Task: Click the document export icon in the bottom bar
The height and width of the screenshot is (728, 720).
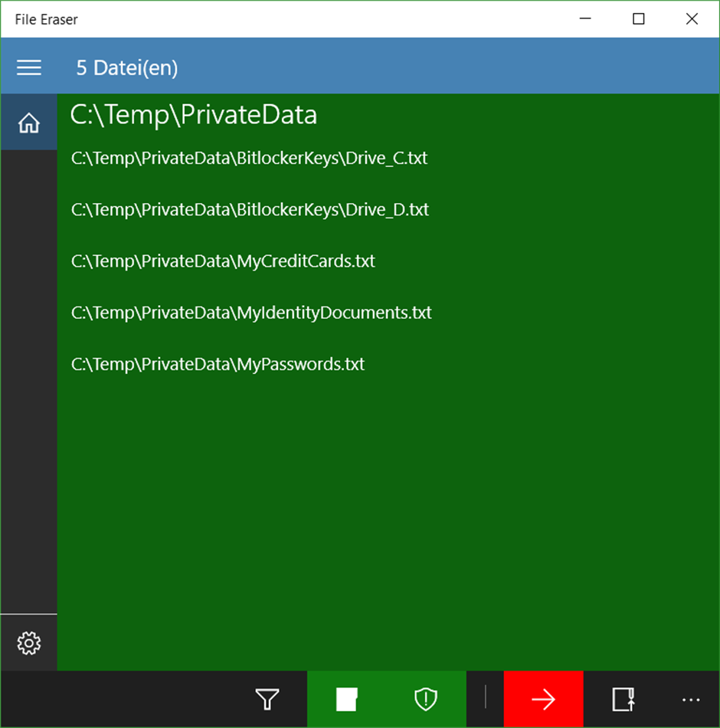Action: (623, 699)
